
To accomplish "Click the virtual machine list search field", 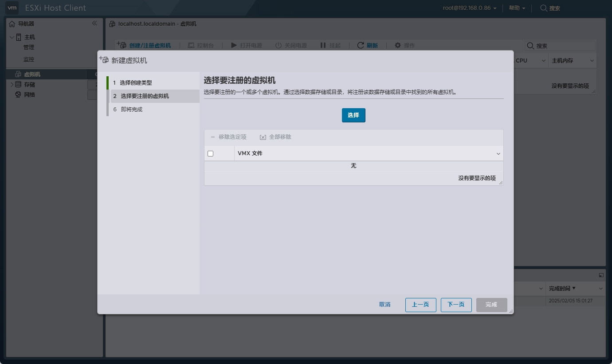I will click(x=564, y=46).
